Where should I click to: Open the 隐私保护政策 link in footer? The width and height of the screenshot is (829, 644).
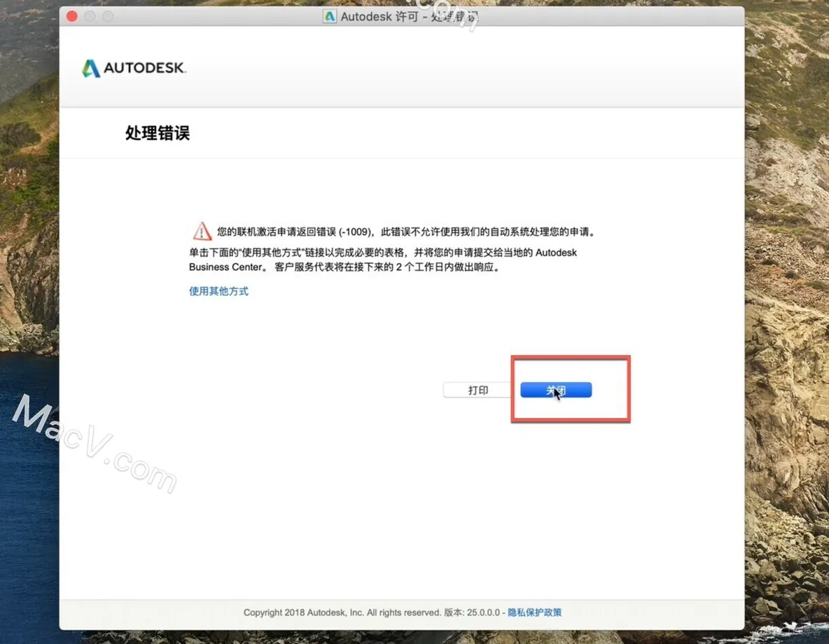534,612
